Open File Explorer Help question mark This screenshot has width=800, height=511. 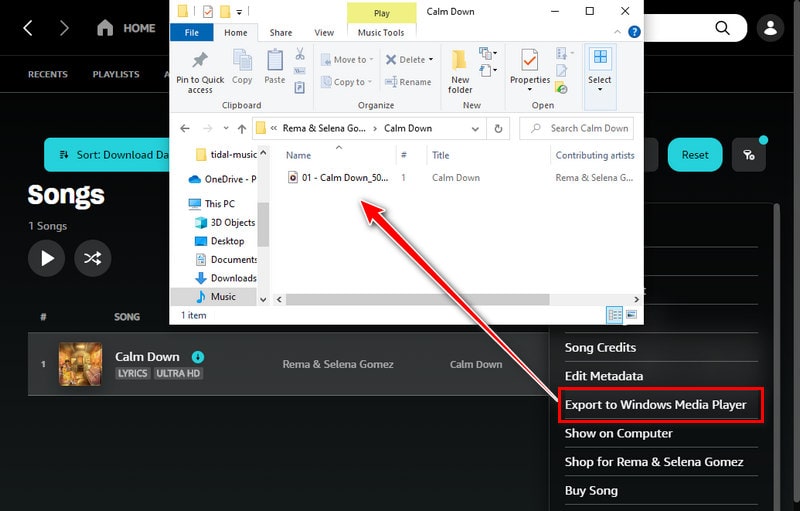(634, 32)
